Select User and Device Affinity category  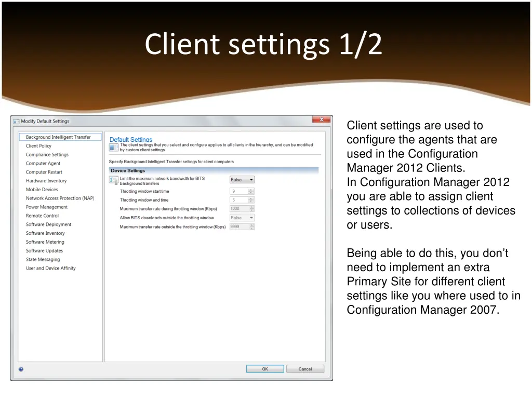(x=51, y=268)
